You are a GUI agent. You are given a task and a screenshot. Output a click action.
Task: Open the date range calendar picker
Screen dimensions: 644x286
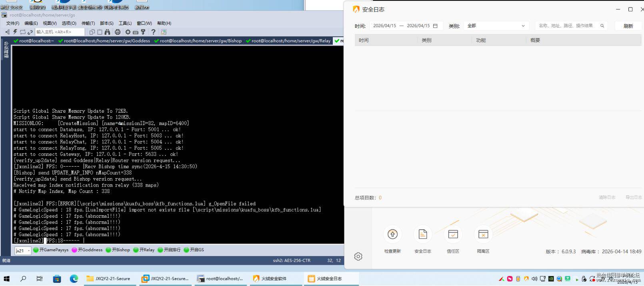point(435,26)
